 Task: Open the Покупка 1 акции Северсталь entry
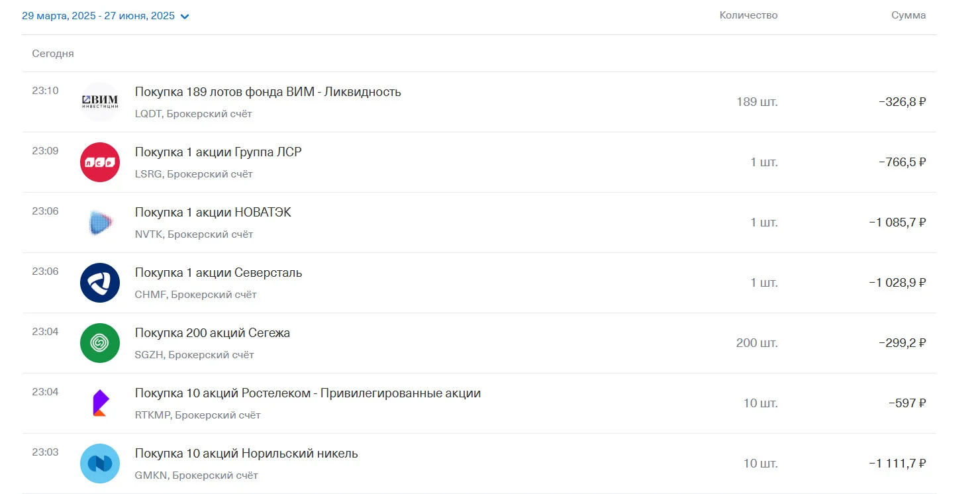tap(479, 283)
